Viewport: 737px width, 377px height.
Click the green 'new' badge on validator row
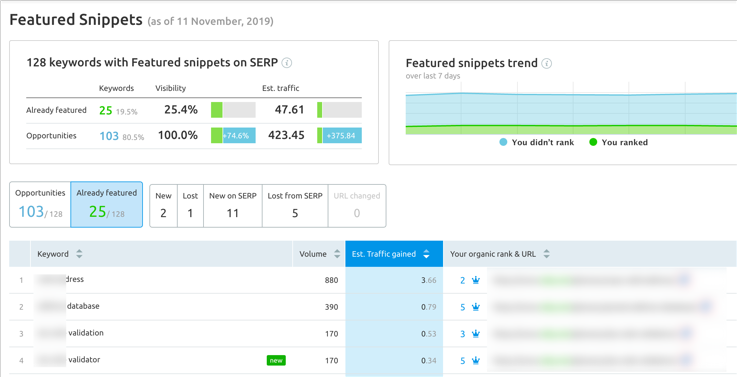tap(276, 361)
